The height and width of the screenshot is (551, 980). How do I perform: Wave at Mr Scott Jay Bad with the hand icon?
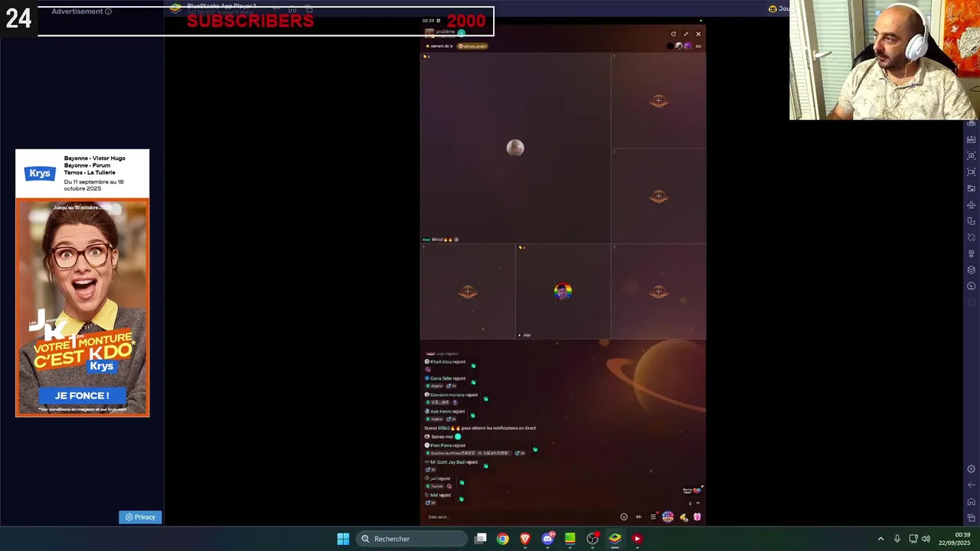[485, 465]
